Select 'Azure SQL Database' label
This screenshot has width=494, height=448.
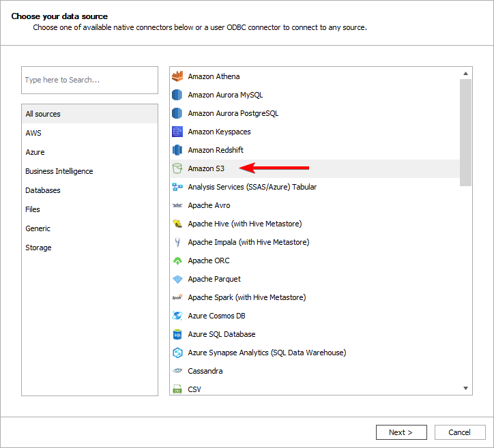[222, 334]
